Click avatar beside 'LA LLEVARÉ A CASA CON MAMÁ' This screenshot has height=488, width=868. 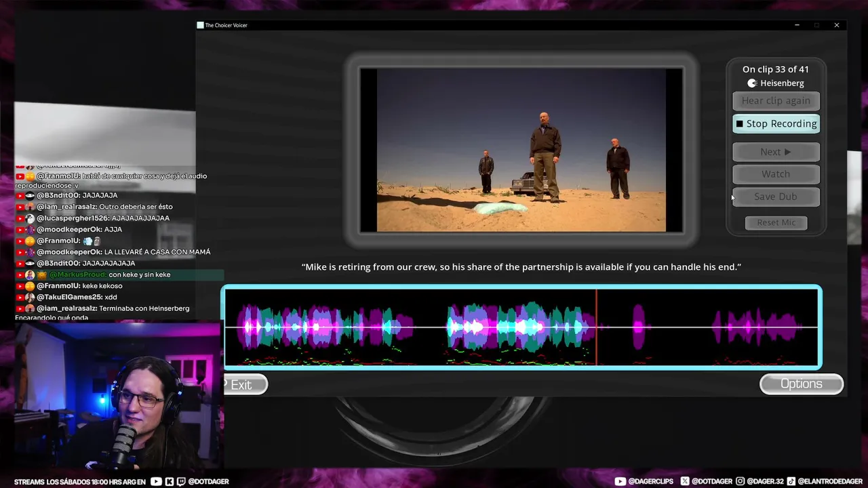[x=30, y=252]
